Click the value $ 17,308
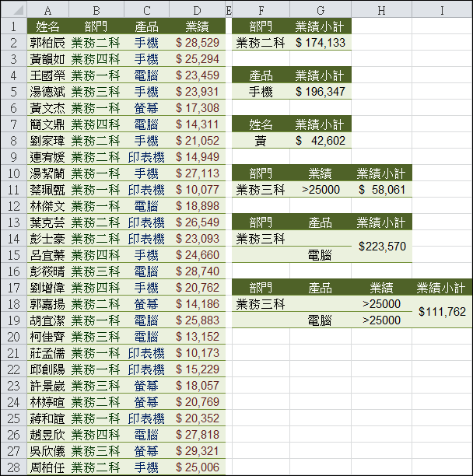The height and width of the screenshot is (476, 473). click(x=198, y=108)
